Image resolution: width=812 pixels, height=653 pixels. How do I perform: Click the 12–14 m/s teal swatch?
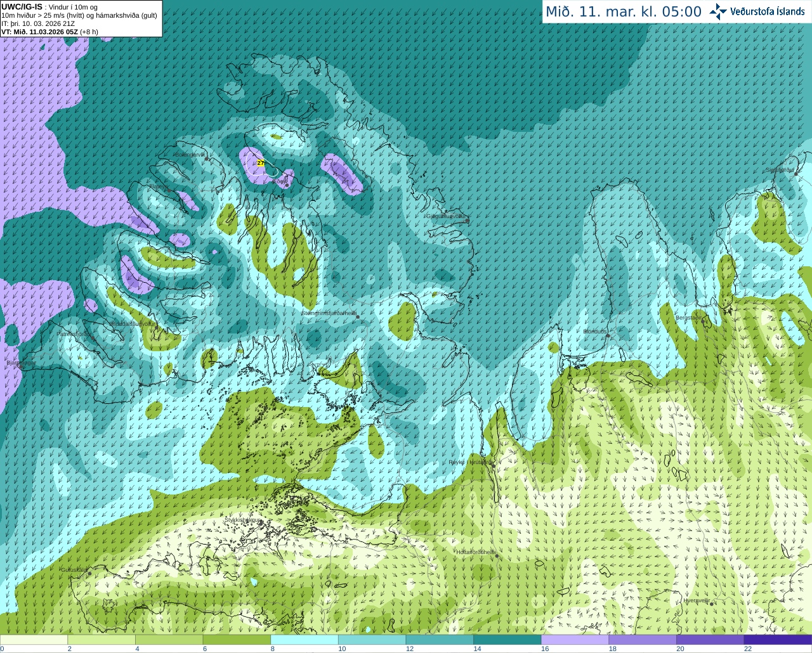[440, 640]
